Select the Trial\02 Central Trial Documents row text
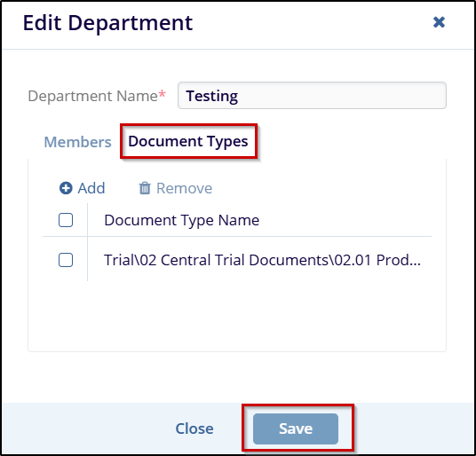Screen dimensions: 476x456 pyautogui.click(x=262, y=260)
